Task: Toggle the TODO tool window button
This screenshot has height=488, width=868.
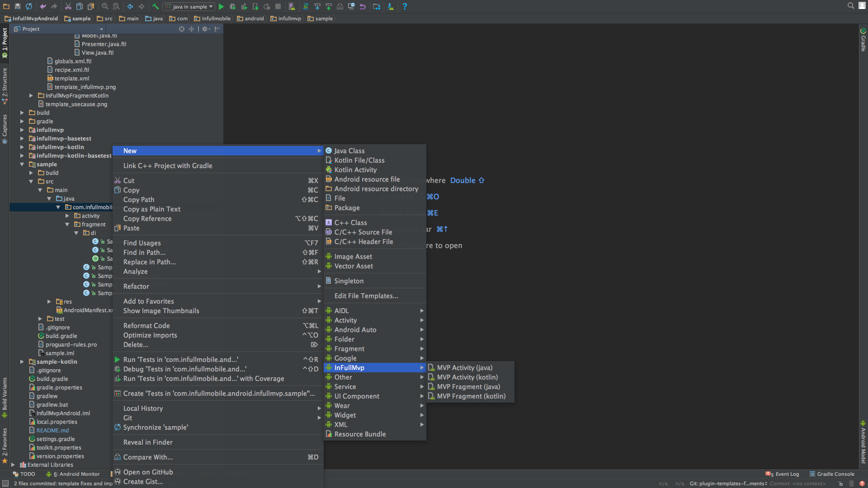Action: tap(24, 474)
